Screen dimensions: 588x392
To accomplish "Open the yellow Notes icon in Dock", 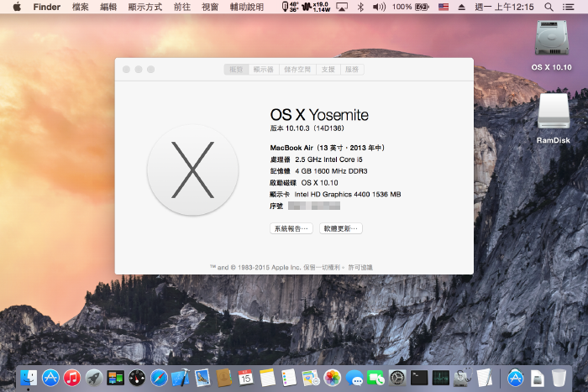I will click(x=267, y=378).
